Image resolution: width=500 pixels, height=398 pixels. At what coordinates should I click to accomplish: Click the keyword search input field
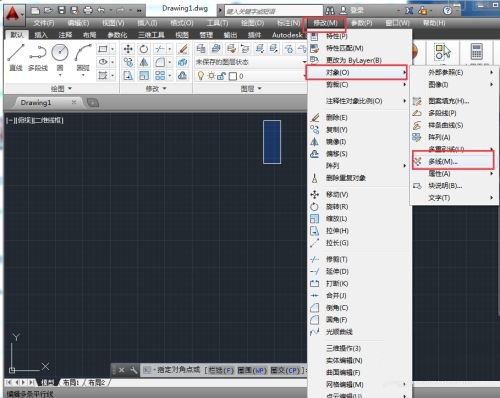click(274, 11)
